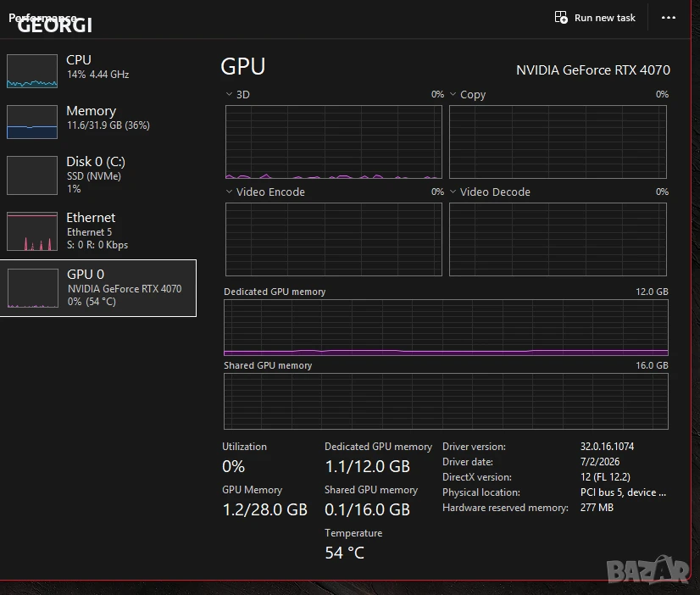700x595 pixels.
Task: Click the 0% (54 °C) sidebar GPU reading
Action: 92,302
